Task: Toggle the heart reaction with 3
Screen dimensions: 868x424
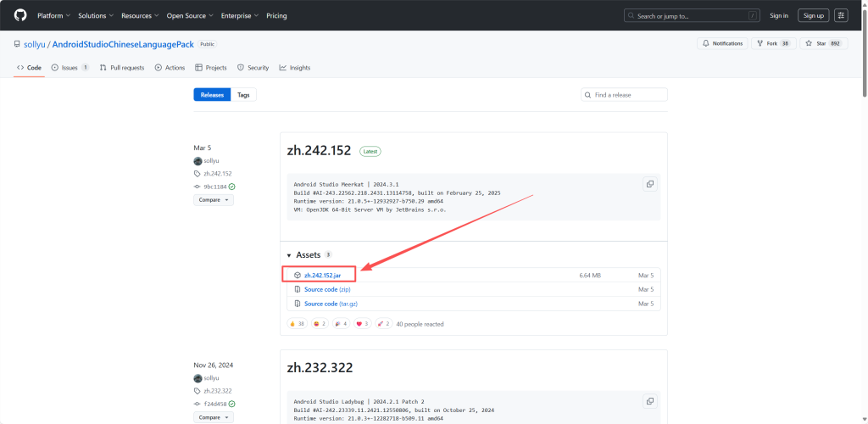Action: (x=362, y=324)
